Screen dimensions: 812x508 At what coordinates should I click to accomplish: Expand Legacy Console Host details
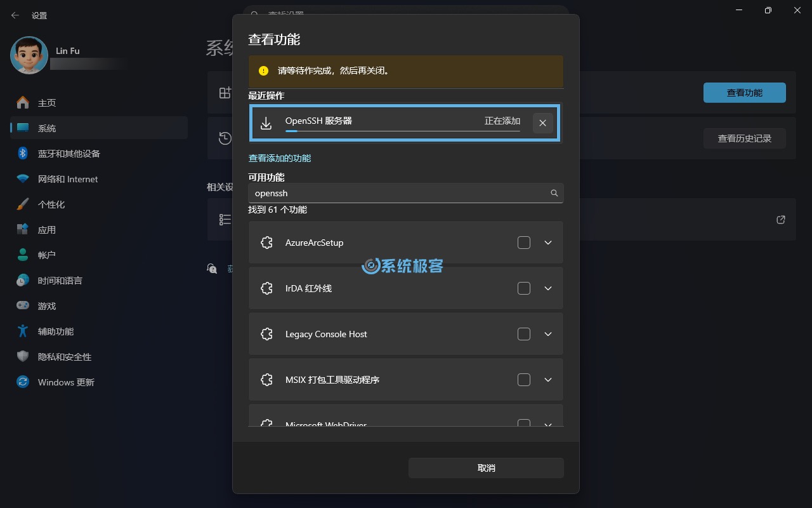547,333
